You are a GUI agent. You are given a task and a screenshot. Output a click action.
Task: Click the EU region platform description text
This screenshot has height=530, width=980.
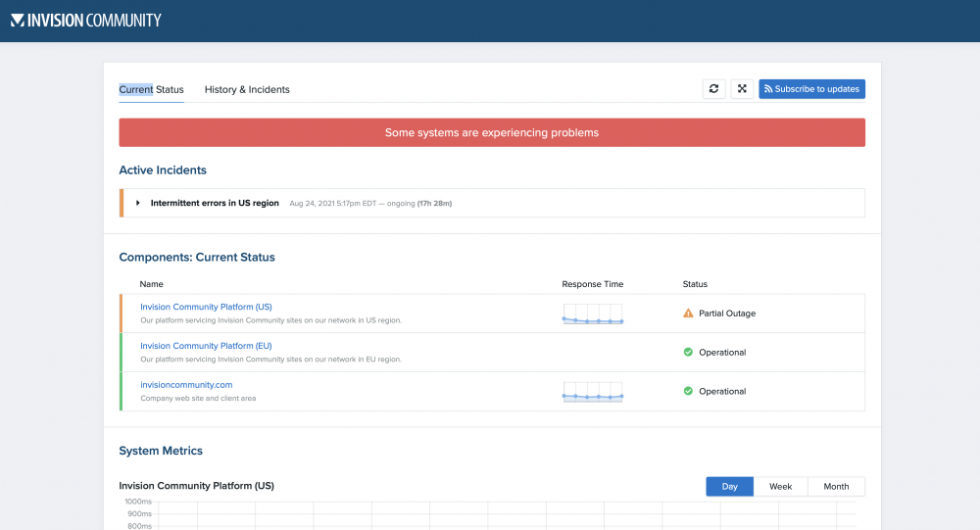[270, 360]
